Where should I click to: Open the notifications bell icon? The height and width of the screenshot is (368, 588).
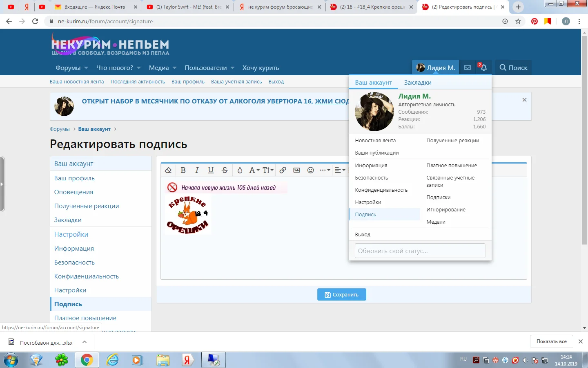coord(483,67)
